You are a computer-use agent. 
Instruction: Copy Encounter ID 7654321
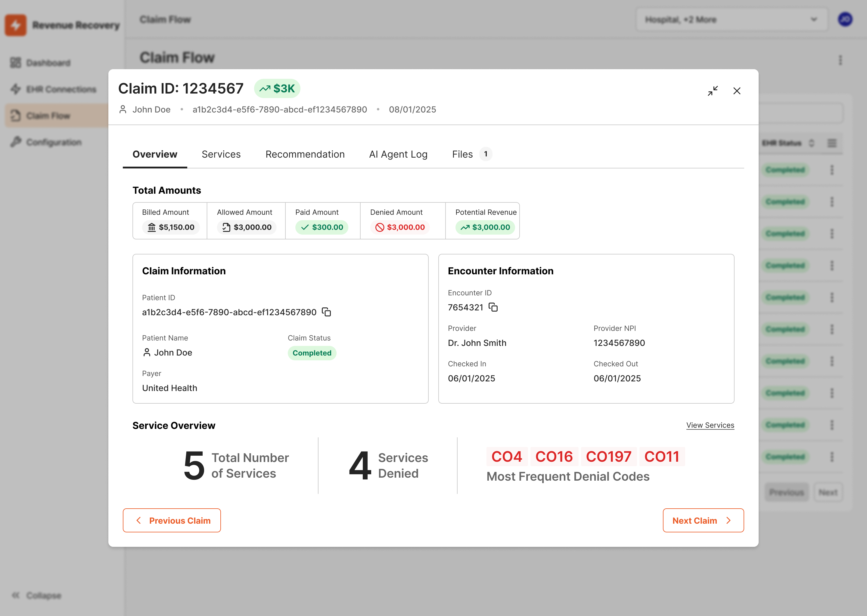(x=494, y=307)
